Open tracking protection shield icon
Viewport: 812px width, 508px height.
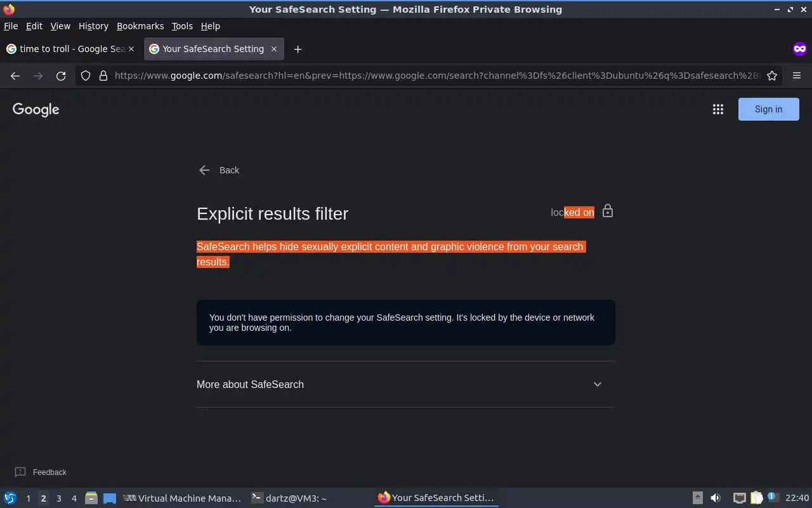pos(86,76)
